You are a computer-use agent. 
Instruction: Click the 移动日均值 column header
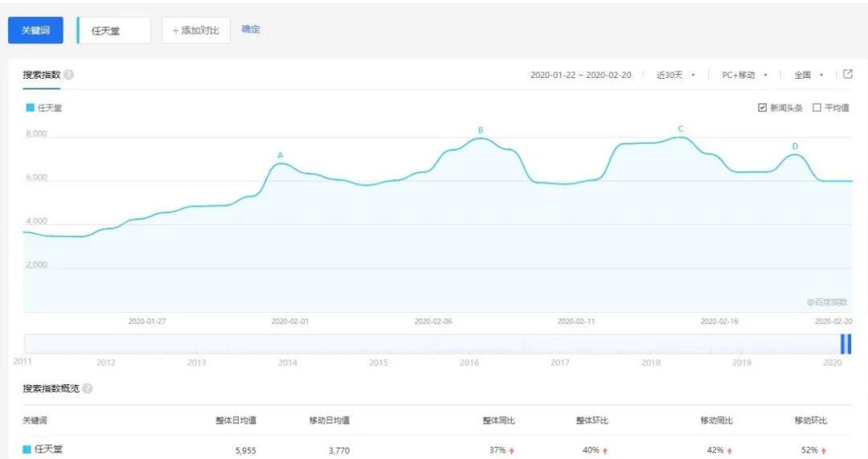pos(330,420)
